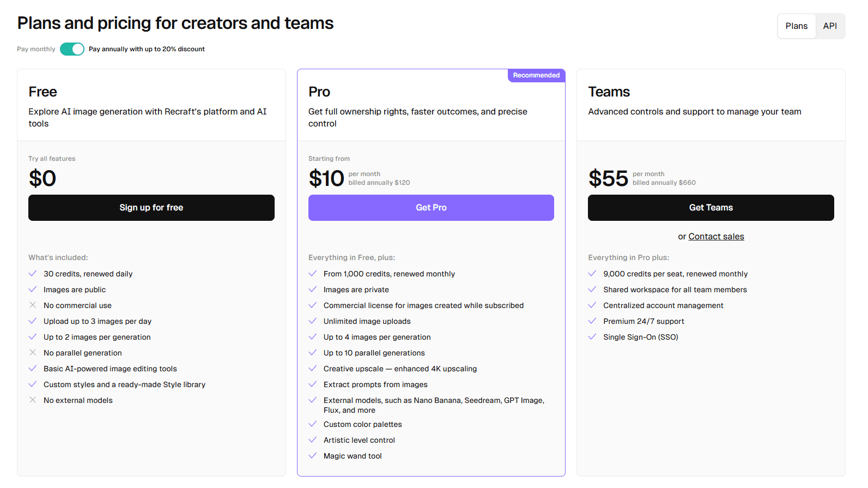868x488 pixels.
Task: Open the Contact sales link
Action: tap(716, 237)
